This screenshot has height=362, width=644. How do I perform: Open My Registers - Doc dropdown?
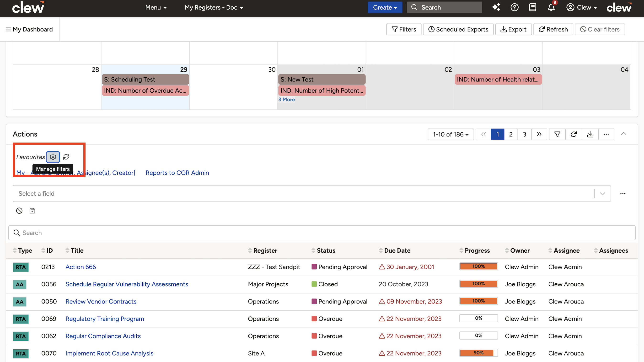[x=214, y=7]
